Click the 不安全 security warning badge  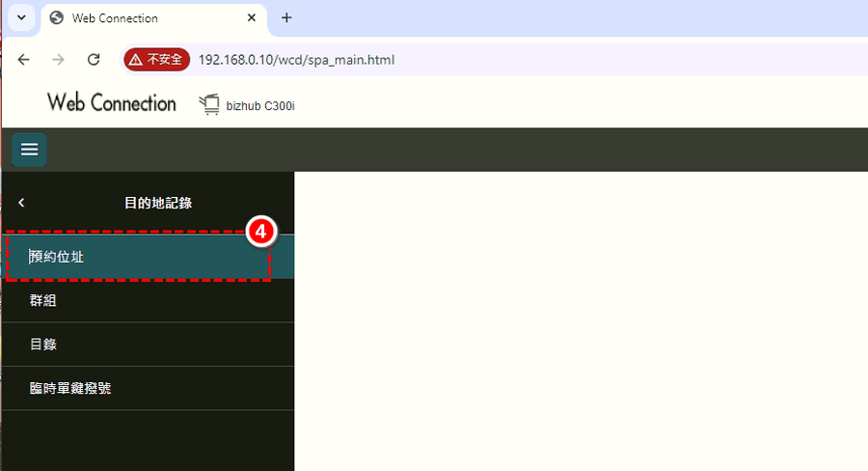coord(155,60)
